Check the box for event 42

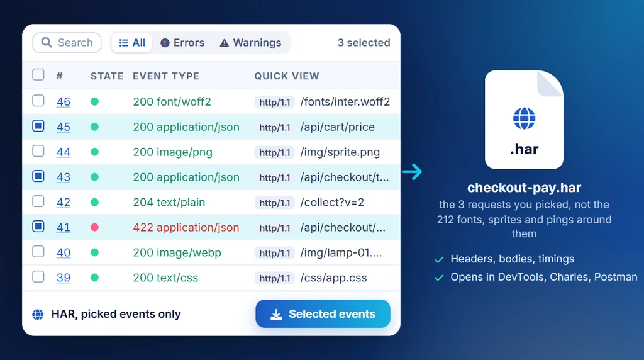point(38,201)
